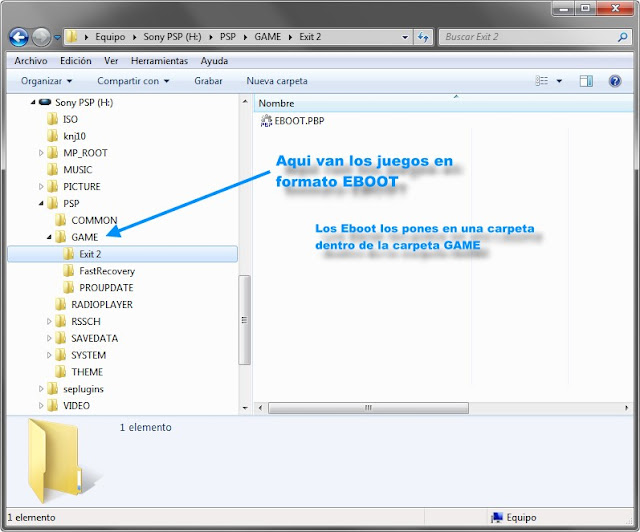
Task: Select GAME in the address breadcrumb
Action: (x=268, y=37)
